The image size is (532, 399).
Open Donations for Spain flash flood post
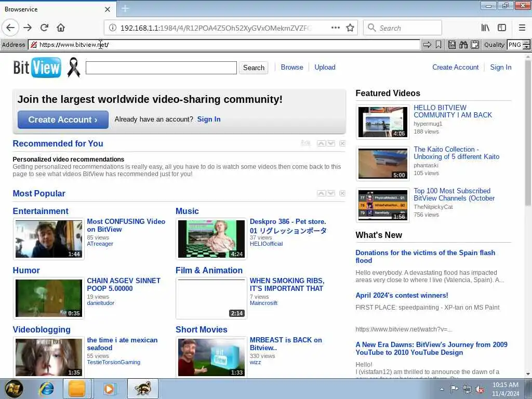(425, 257)
